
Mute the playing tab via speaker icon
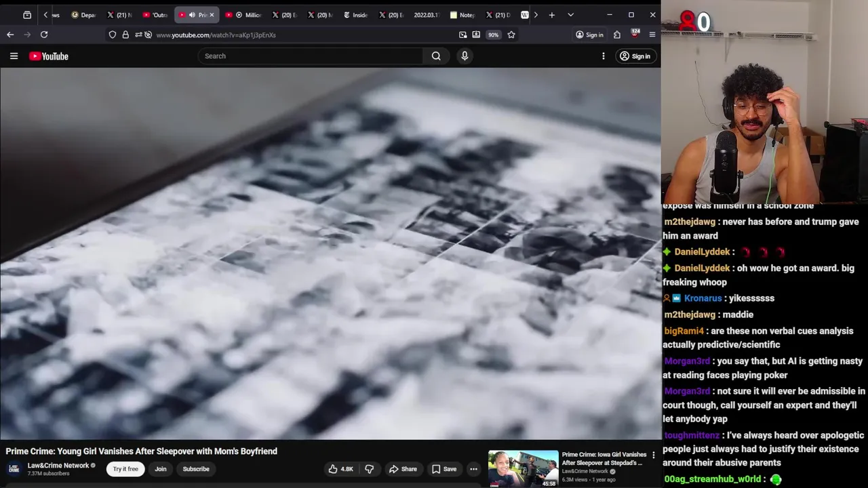(x=192, y=15)
